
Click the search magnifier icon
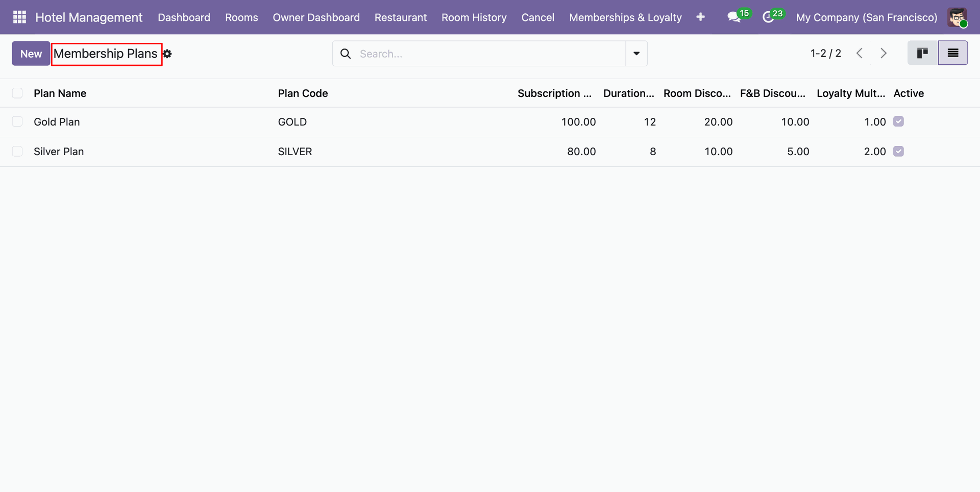[x=346, y=54]
